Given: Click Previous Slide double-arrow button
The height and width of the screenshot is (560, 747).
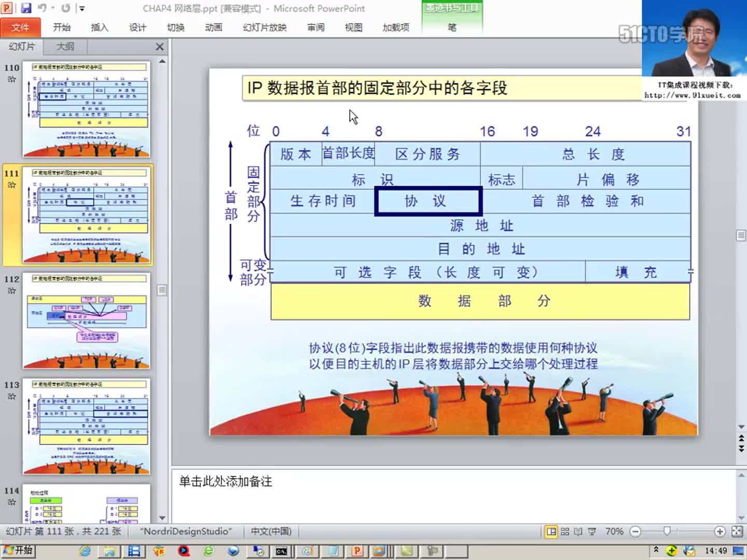Looking at the screenshot, I should (x=741, y=439).
